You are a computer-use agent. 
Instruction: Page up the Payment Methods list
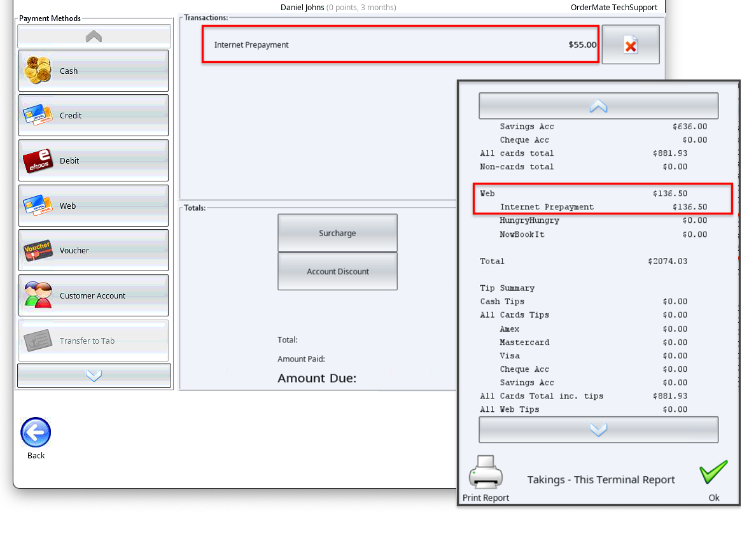pos(94,36)
